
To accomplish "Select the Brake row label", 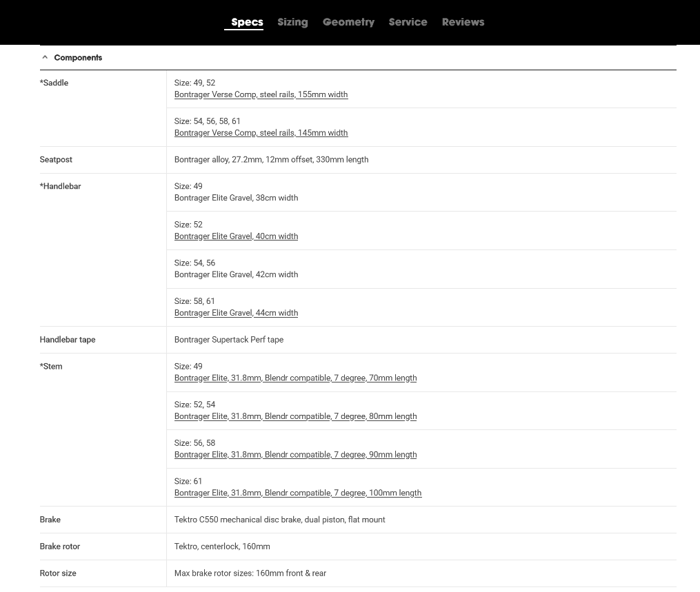I will pyautogui.click(x=50, y=520).
